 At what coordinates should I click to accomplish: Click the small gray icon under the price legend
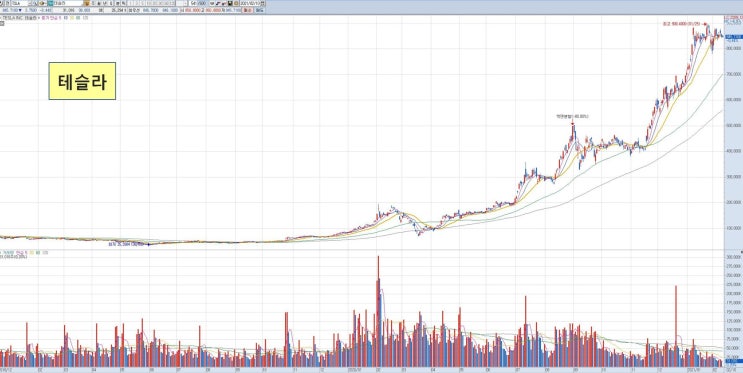[x=1, y=22]
